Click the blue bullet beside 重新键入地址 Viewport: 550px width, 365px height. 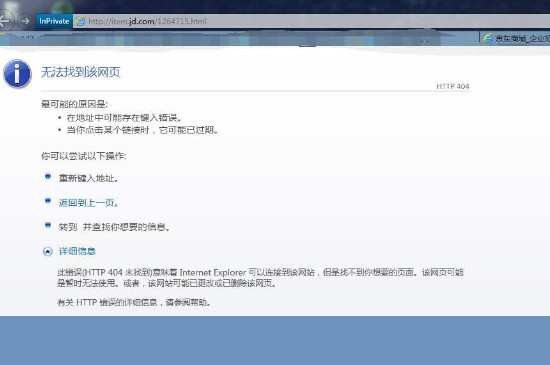pyautogui.click(x=48, y=176)
